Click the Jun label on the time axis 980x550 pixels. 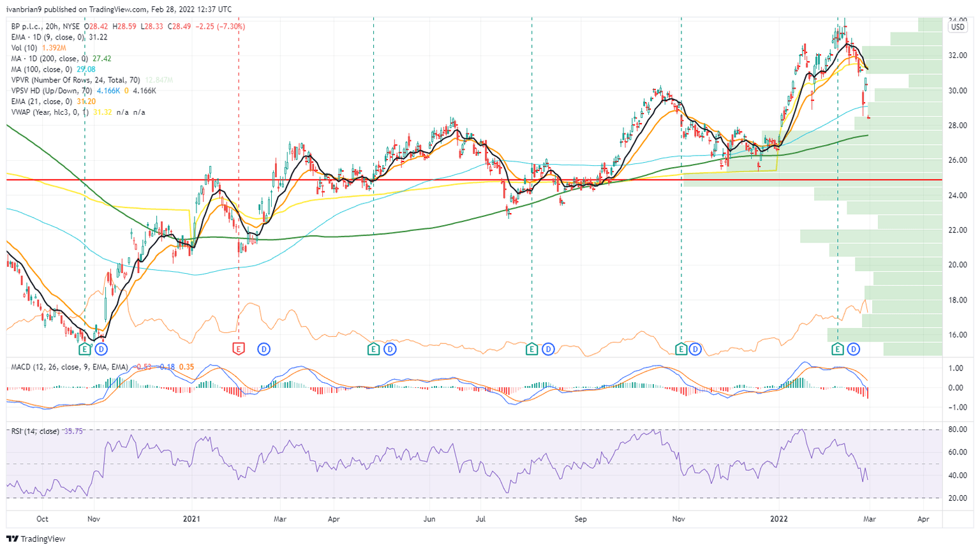point(429,519)
